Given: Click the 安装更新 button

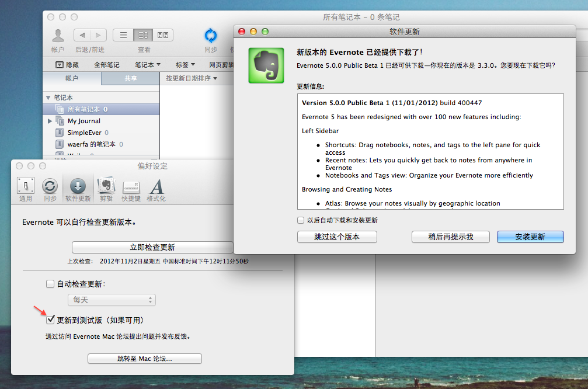Looking at the screenshot, I should pyautogui.click(x=530, y=237).
